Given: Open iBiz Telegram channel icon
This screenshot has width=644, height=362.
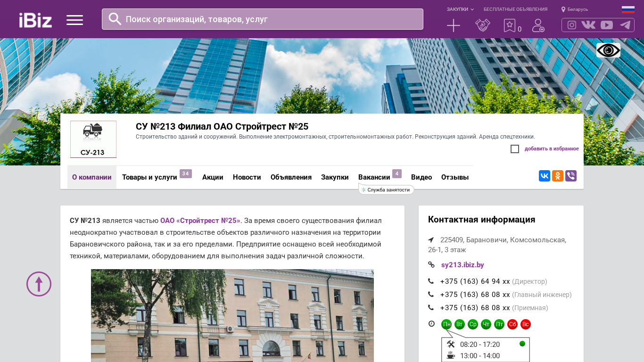Looking at the screenshot, I should [625, 25].
